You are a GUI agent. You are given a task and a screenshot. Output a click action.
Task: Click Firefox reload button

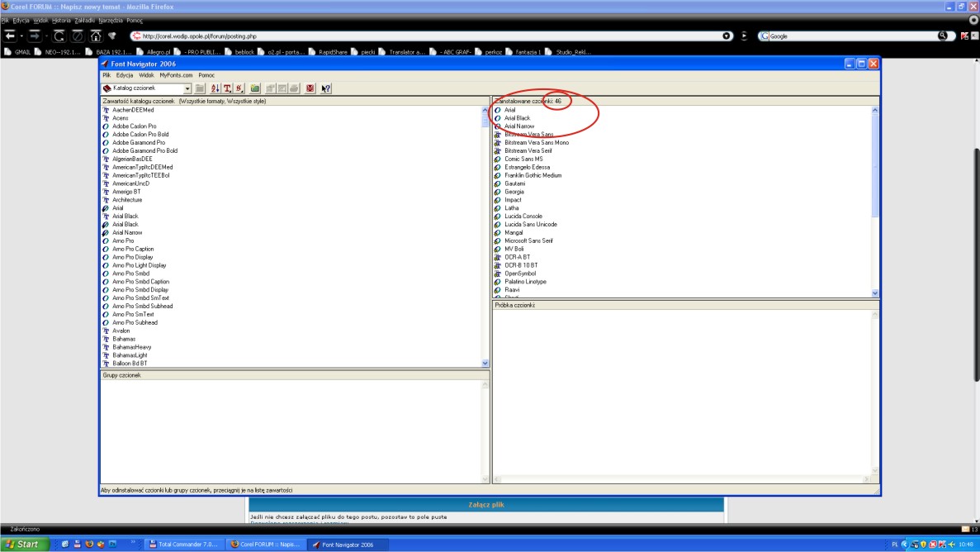59,36
